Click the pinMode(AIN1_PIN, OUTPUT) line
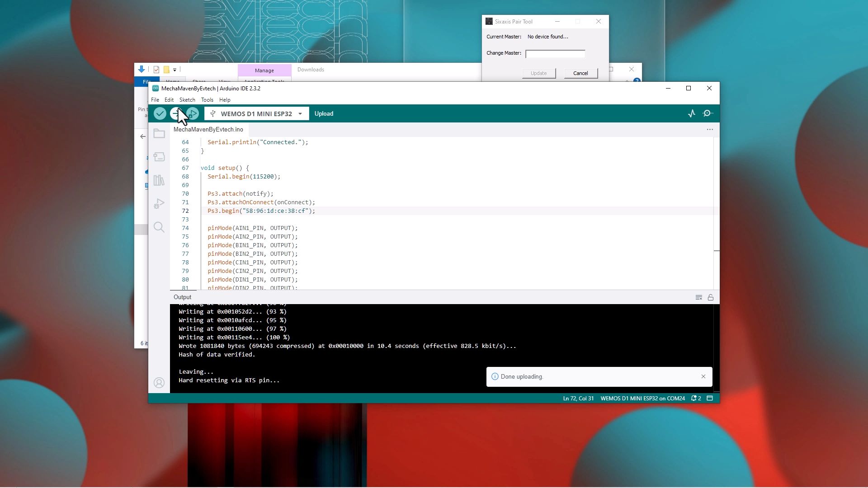868x488 pixels. coord(253,228)
